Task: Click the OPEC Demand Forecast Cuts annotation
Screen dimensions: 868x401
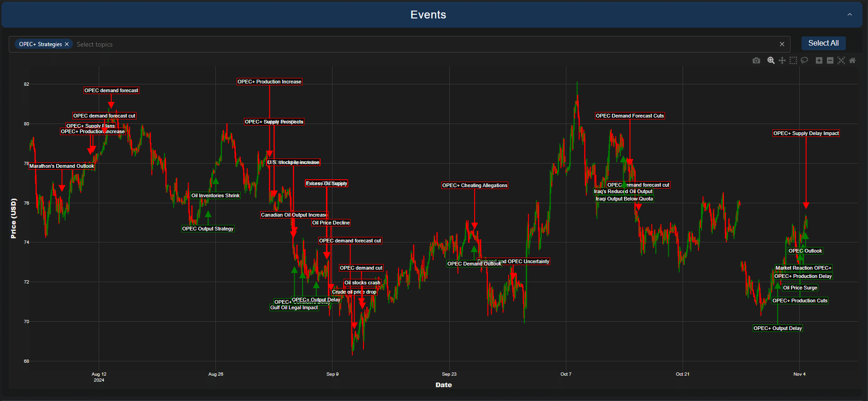Action: click(630, 116)
